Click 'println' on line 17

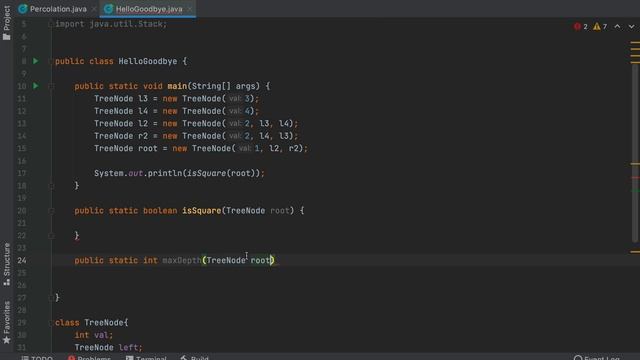click(165, 173)
